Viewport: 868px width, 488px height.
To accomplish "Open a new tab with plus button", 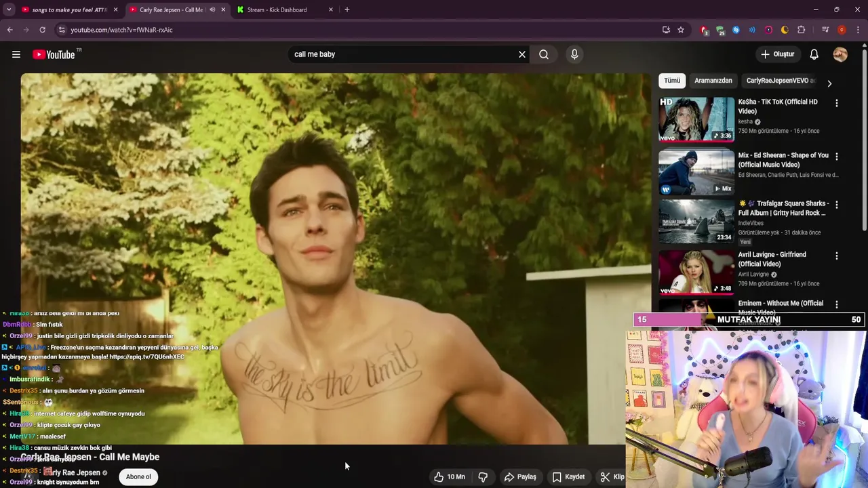I will [x=347, y=9].
